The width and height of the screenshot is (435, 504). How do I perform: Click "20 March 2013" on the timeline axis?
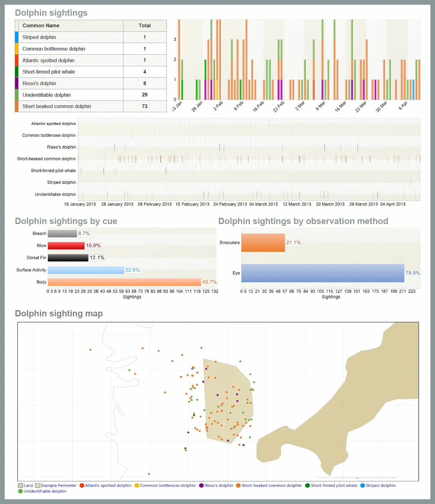(330, 204)
